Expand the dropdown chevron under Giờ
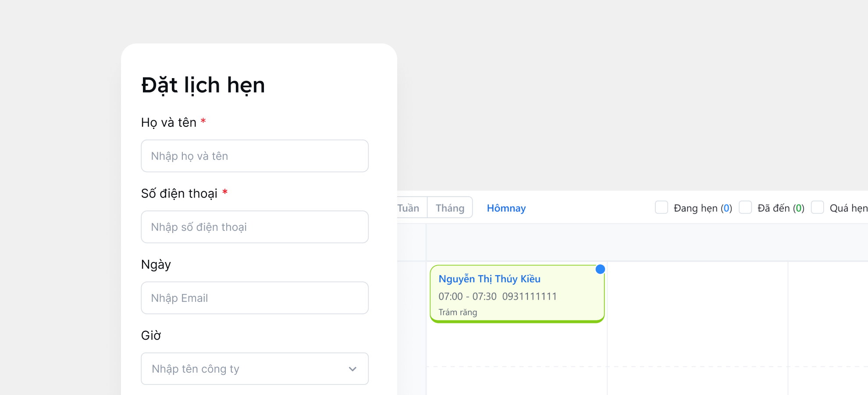Image resolution: width=868 pixels, height=395 pixels. coord(352,369)
